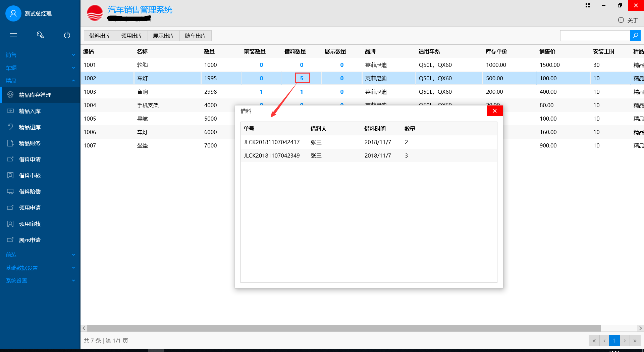The height and width of the screenshot is (352, 644).
Task: Collapse the 精品 sidebar section
Action: 40,81
